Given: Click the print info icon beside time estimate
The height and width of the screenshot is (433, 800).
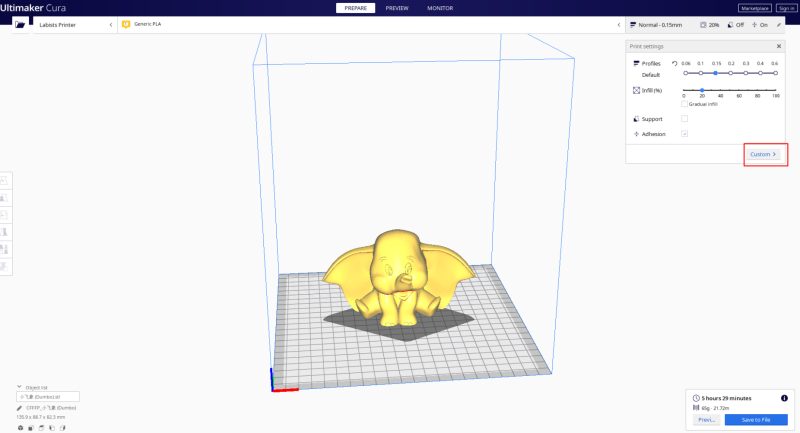Looking at the screenshot, I should pyautogui.click(x=784, y=398).
